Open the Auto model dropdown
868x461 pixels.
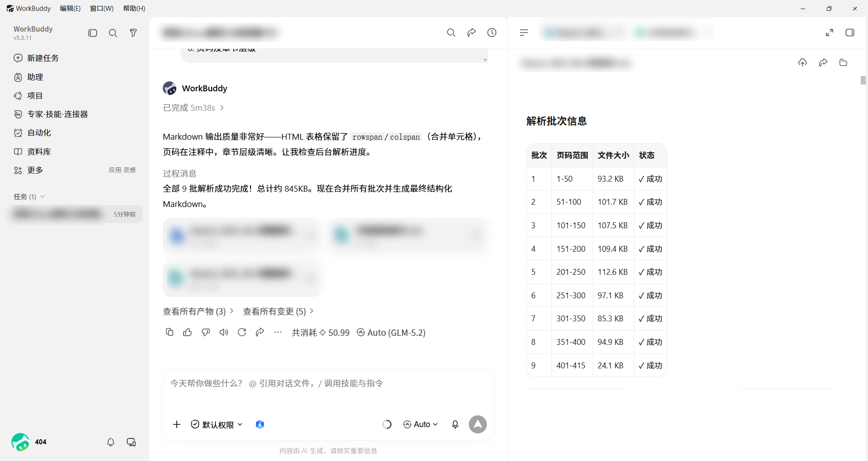tap(420, 424)
